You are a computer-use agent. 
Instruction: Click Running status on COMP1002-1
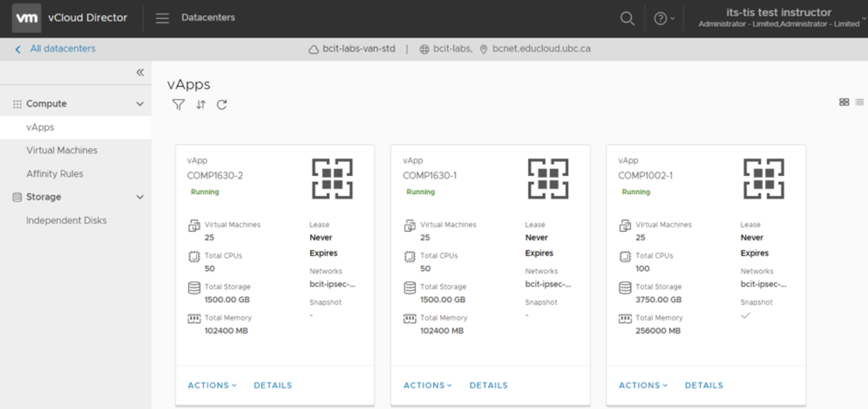[636, 192]
